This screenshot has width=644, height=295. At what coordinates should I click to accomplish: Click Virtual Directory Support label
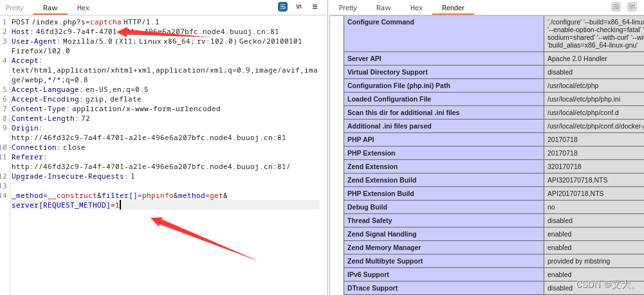(x=387, y=72)
